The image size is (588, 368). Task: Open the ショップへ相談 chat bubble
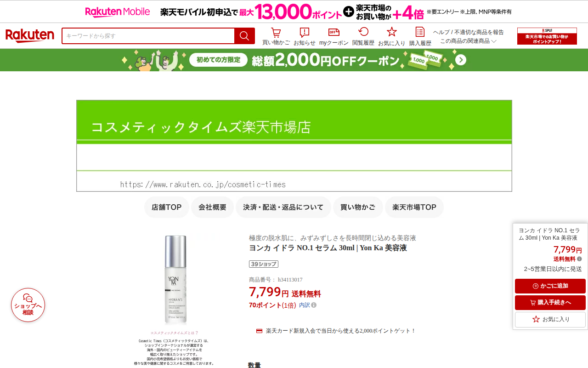pos(28,305)
